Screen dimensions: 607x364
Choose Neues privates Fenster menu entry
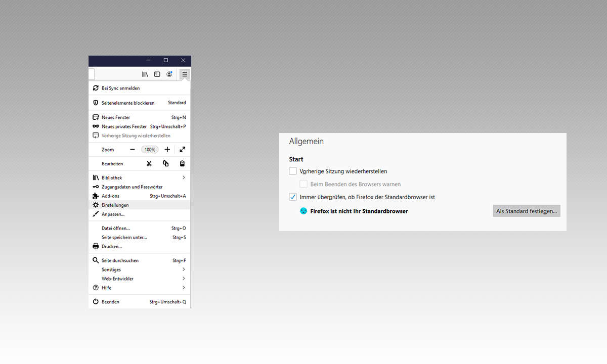pyautogui.click(x=140, y=126)
